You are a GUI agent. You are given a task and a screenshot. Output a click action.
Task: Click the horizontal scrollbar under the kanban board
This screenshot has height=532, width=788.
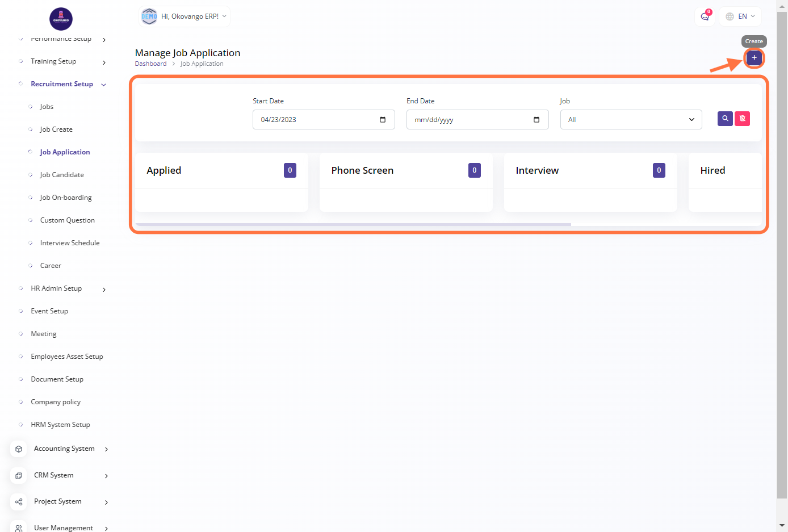click(353, 225)
